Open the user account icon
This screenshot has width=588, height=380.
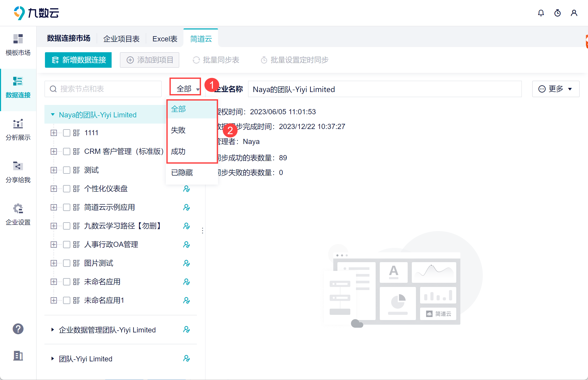tap(574, 13)
